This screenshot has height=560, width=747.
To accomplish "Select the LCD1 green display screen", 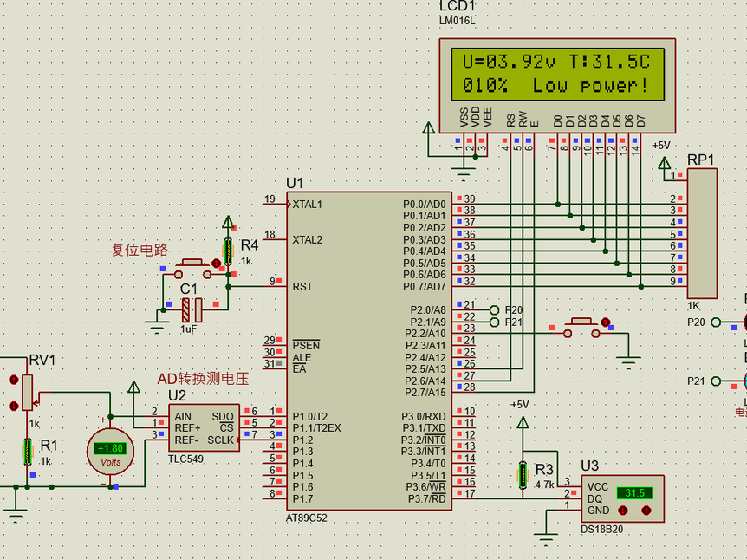I will (x=557, y=75).
